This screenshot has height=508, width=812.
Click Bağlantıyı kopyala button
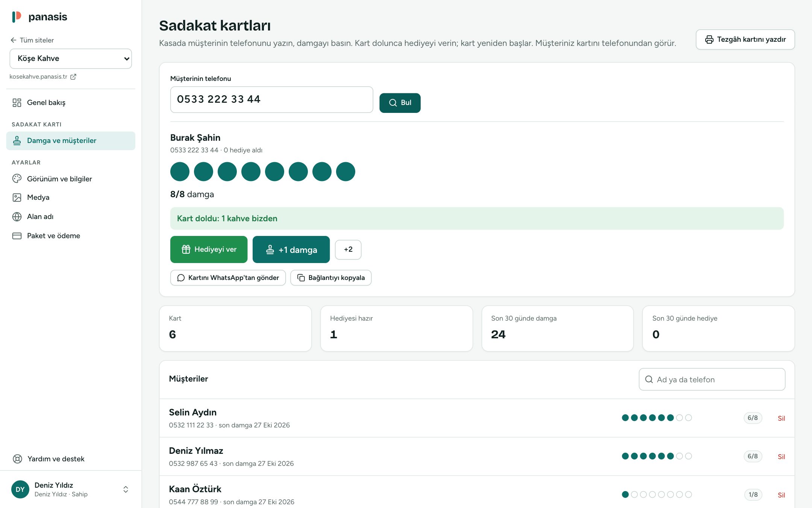coord(331,278)
